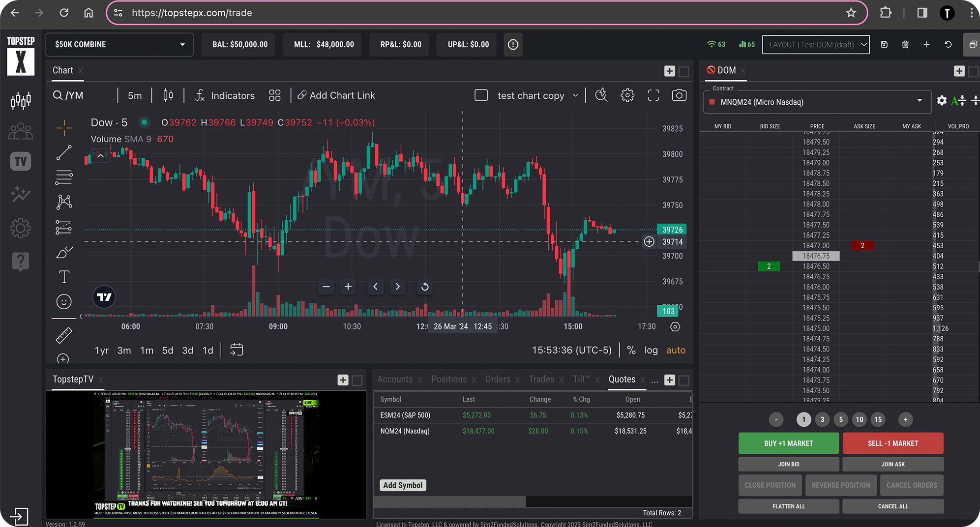Open the $50K COMBINE account dropdown
The height and width of the screenshot is (527, 980).
click(119, 44)
